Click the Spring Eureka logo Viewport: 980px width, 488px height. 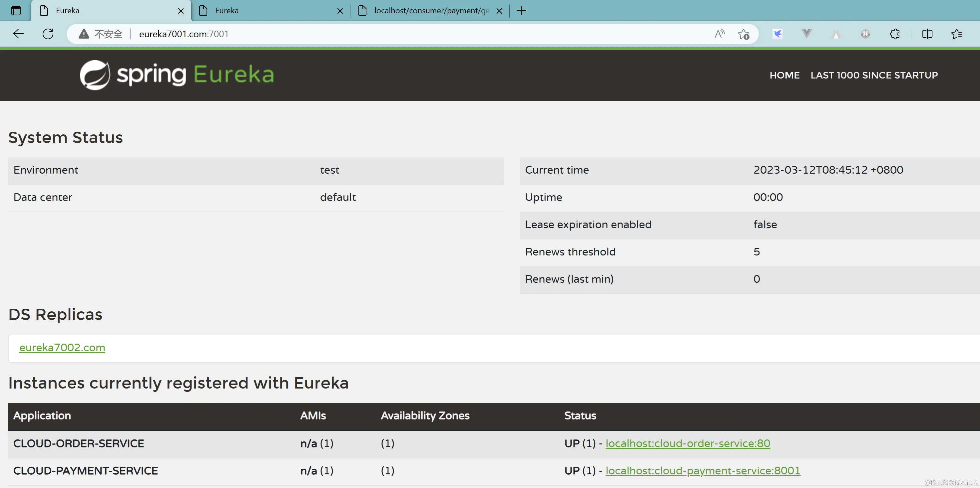point(177,75)
